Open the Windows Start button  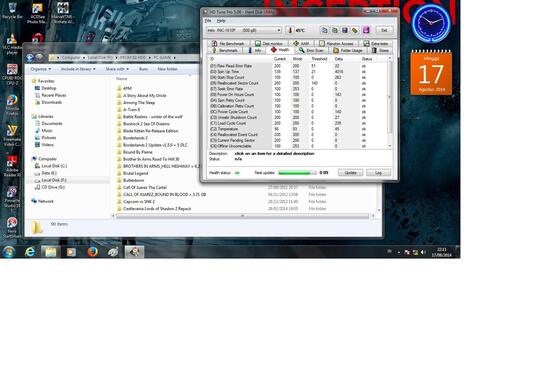(9, 252)
